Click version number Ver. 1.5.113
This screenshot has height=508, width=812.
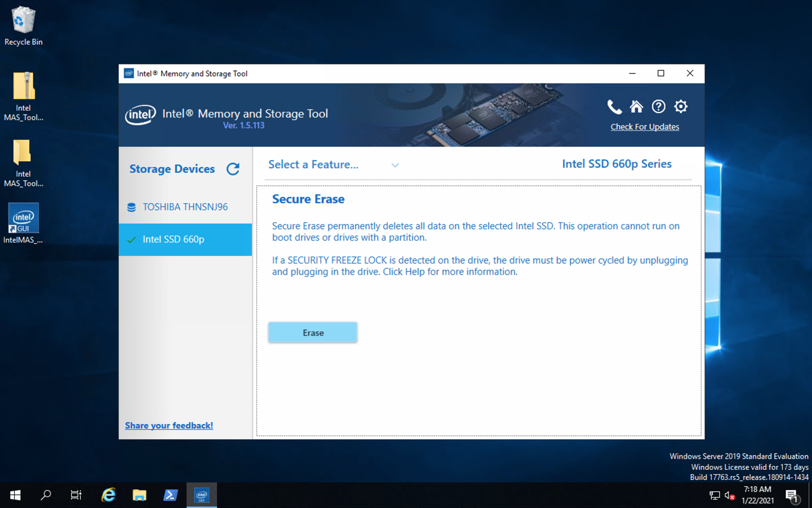click(244, 125)
